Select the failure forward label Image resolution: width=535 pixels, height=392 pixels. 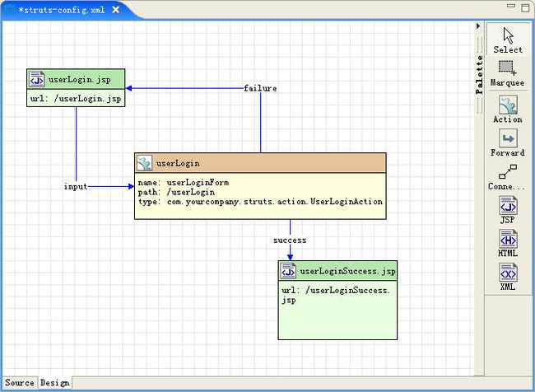[260, 88]
